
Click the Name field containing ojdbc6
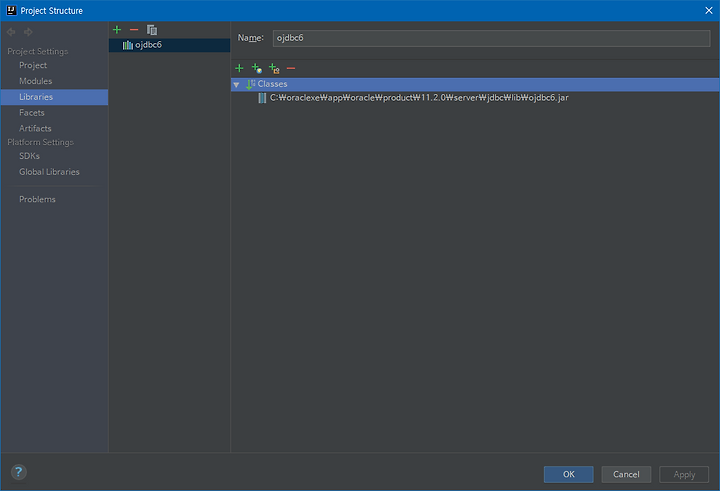[x=491, y=38]
